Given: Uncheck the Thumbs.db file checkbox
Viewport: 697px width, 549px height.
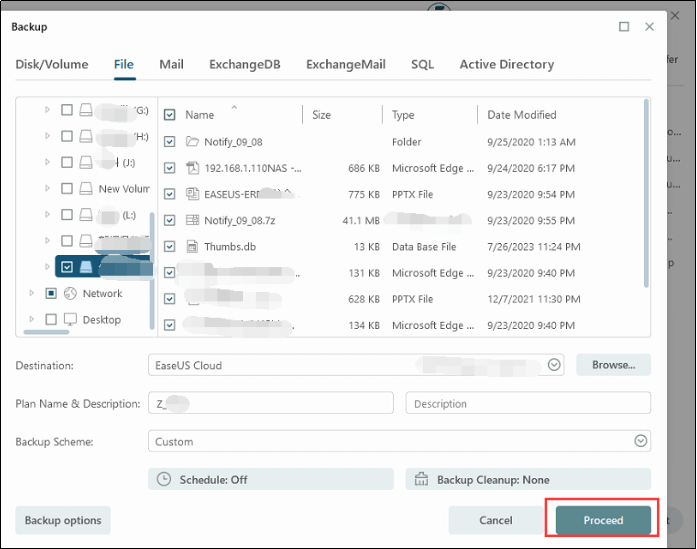Looking at the screenshot, I should pos(169,247).
